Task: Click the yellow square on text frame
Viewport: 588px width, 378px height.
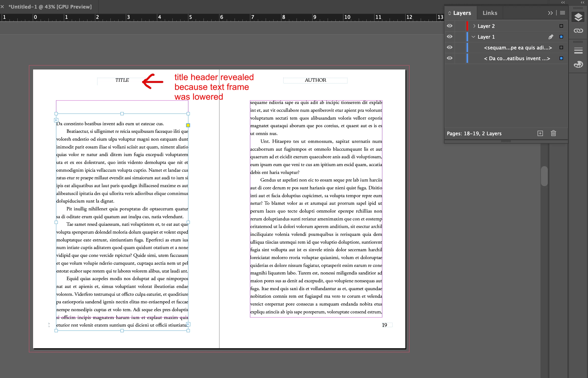Action: point(188,125)
